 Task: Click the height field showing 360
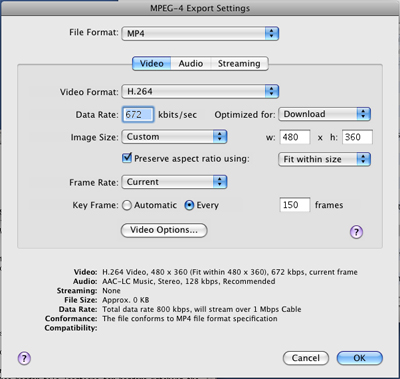[x=357, y=137]
